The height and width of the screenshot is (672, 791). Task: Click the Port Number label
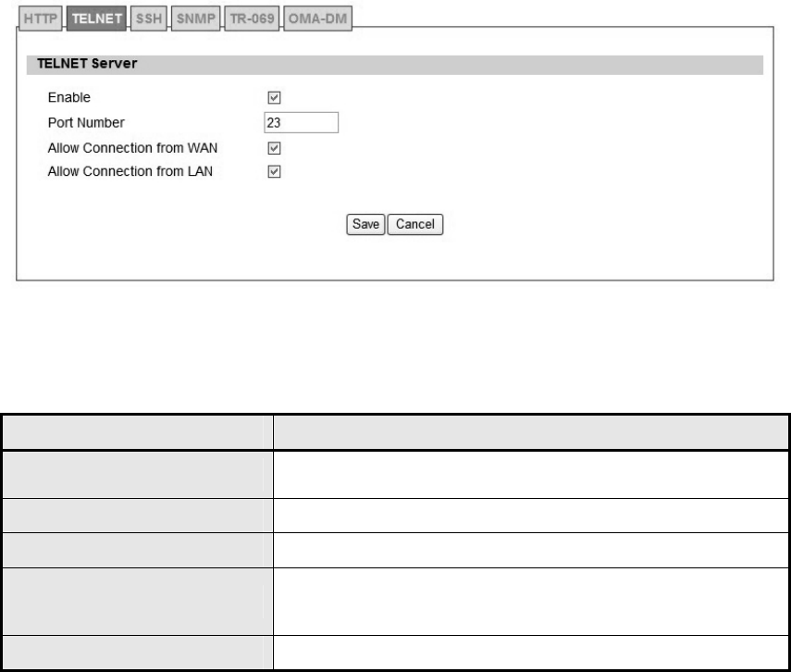click(x=86, y=123)
